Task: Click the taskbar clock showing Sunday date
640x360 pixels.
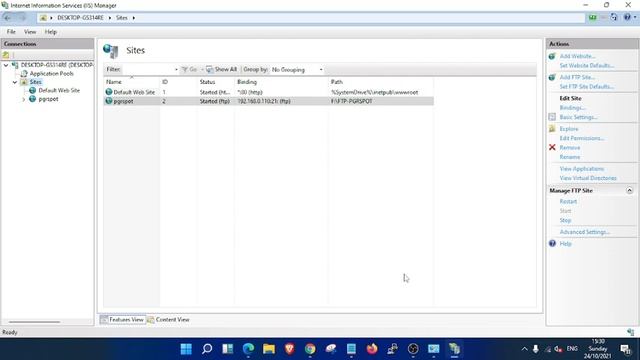Action: pos(598,349)
